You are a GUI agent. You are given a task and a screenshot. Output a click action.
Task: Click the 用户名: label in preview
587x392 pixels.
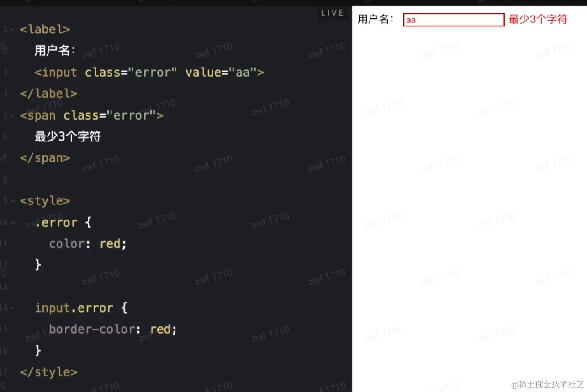[375, 19]
